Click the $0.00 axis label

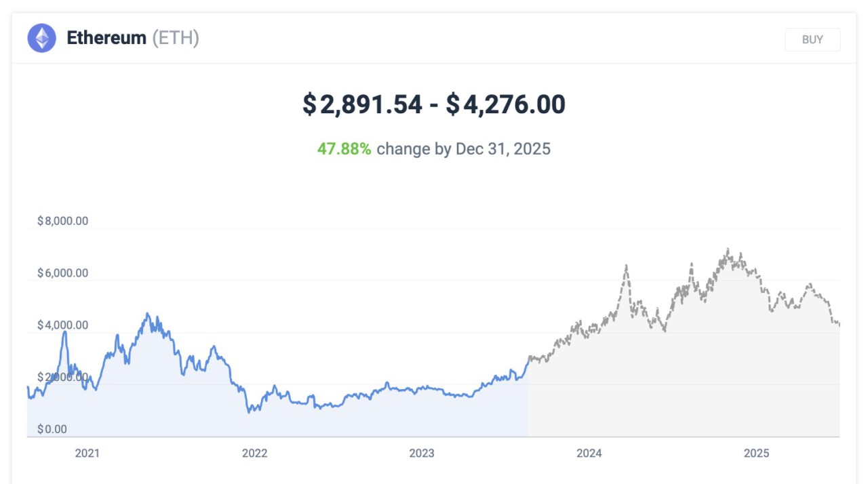coord(52,428)
